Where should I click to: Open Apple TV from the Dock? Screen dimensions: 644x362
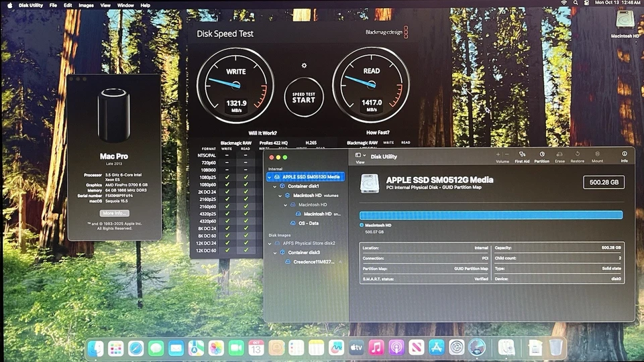[356, 348]
